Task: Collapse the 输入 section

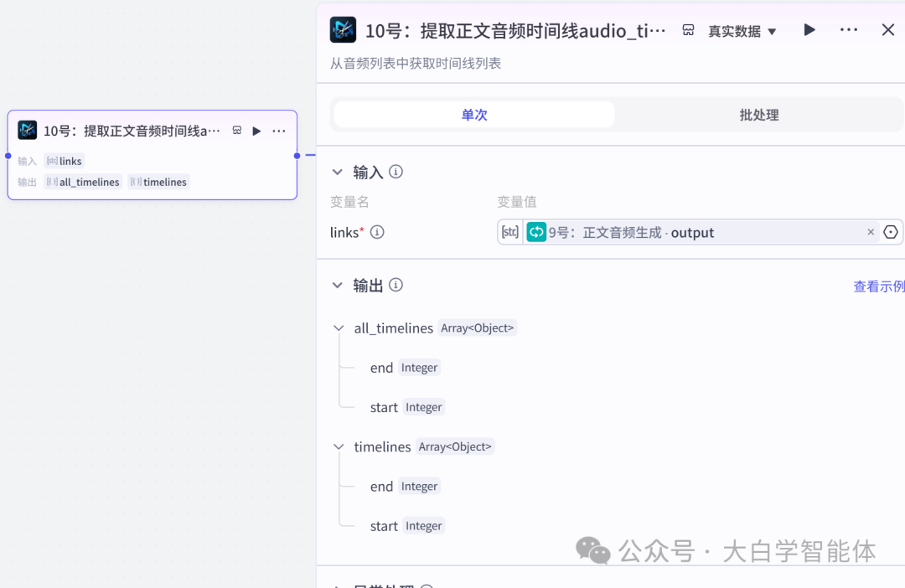Action: point(338,172)
